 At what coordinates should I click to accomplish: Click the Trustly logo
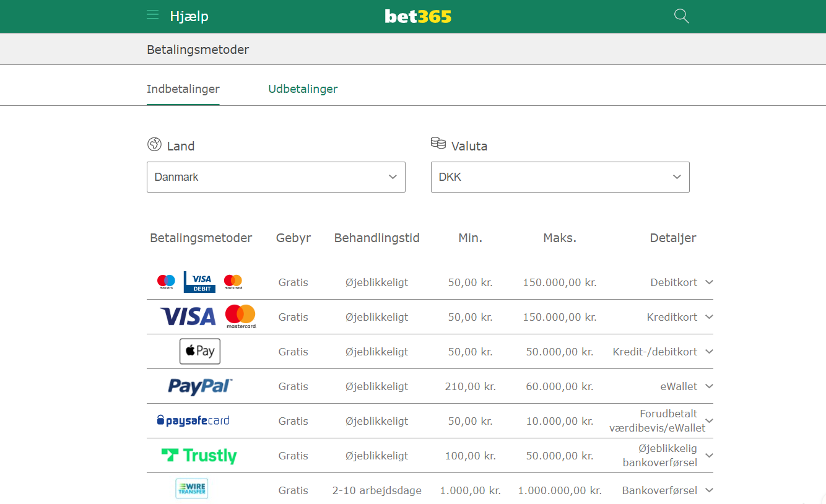[x=199, y=456]
